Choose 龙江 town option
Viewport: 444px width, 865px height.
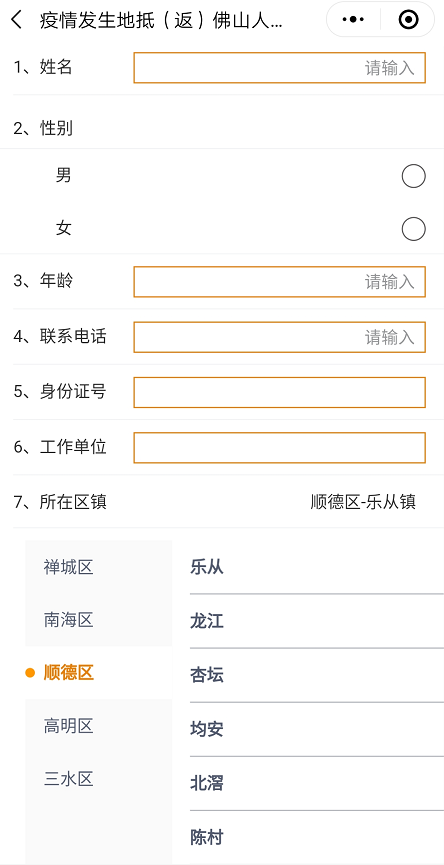(x=317, y=621)
